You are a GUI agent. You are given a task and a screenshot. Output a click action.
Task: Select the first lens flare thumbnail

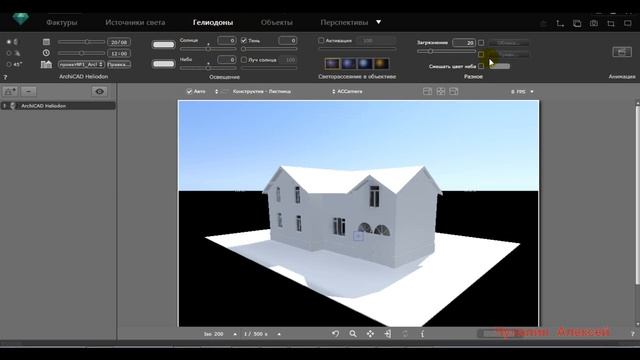(332, 64)
